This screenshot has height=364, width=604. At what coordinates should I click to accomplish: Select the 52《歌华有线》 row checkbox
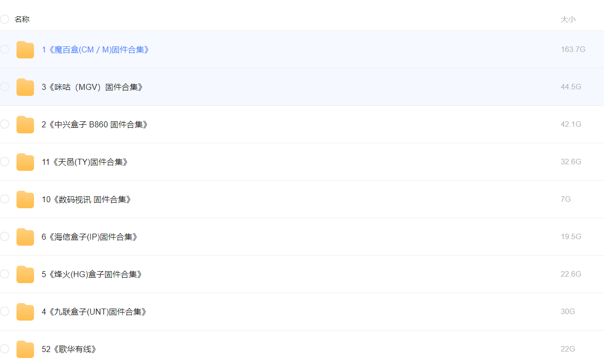click(x=4, y=349)
